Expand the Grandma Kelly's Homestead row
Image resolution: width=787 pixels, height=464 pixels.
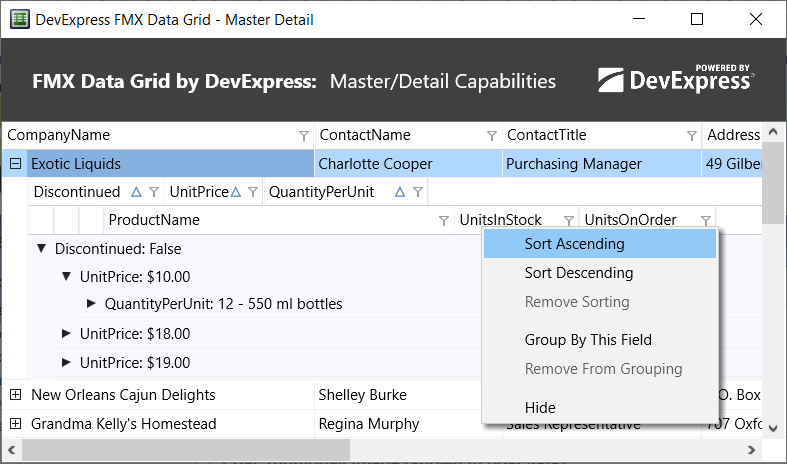16,424
